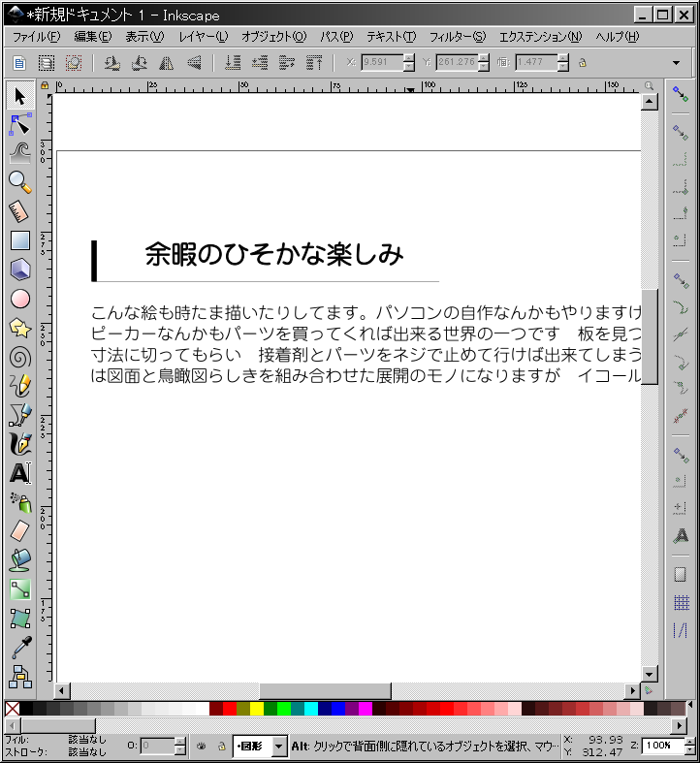
Task: Toggle snap to page border
Action: point(681,575)
